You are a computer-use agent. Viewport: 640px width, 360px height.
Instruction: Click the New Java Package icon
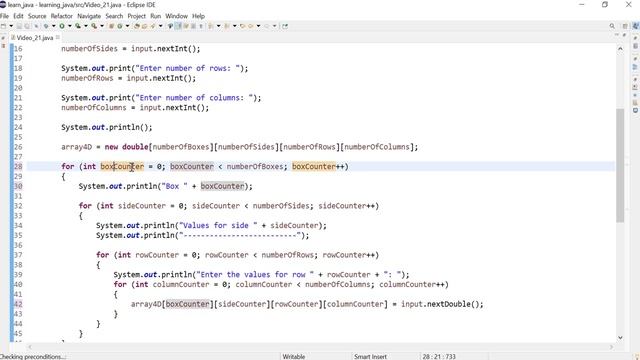pyautogui.click(x=111, y=26)
